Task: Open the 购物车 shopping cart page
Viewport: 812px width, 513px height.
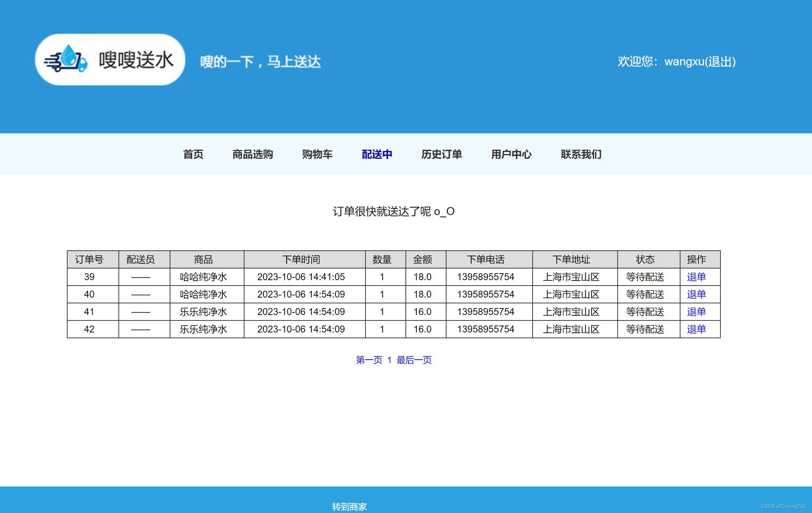Action: pyautogui.click(x=317, y=154)
